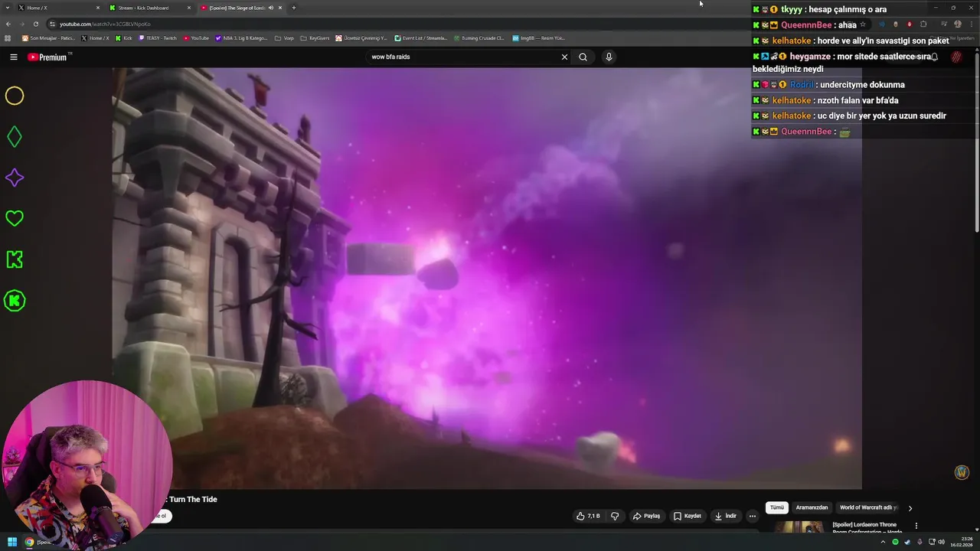Select the Tümü filter chip
This screenshot has width=980, height=551.
click(777, 507)
